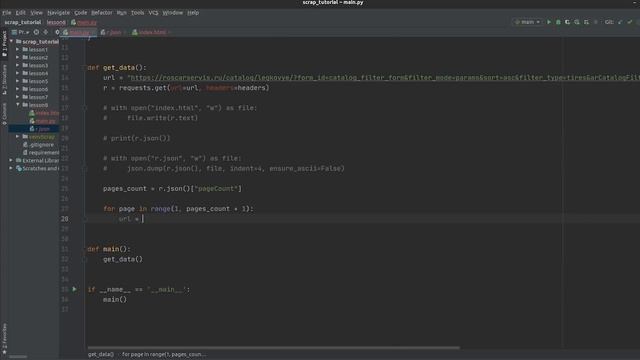Image resolution: width=640 pixels, height=360 pixels.
Task: Expand the venvScrap folder arrow
Action: [18, 137]
